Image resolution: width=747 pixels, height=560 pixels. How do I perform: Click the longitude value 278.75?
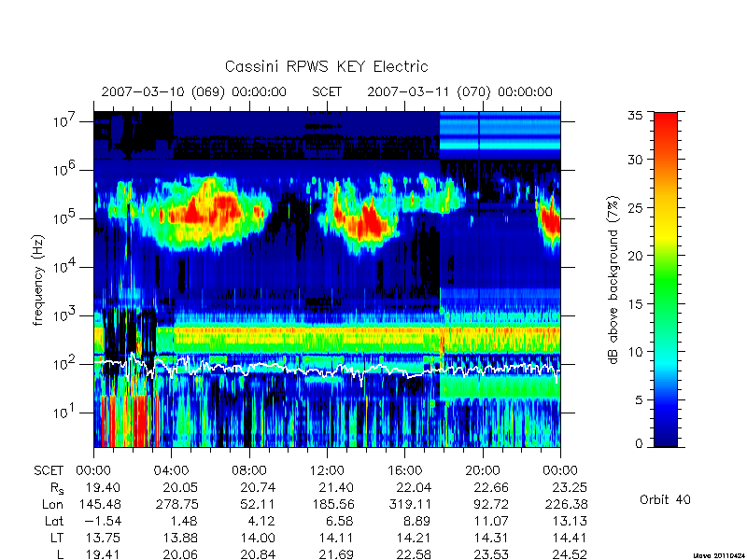pos(177,504)
